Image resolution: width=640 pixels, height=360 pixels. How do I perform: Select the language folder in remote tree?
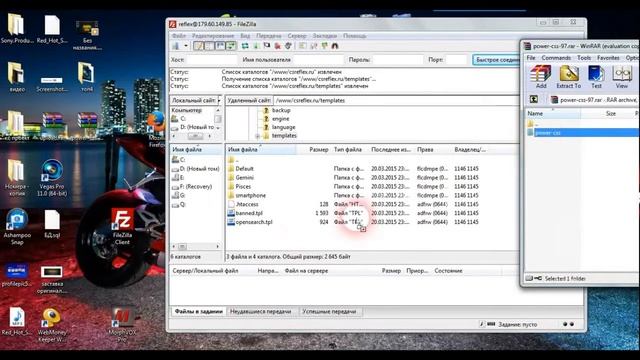[283, 127]
